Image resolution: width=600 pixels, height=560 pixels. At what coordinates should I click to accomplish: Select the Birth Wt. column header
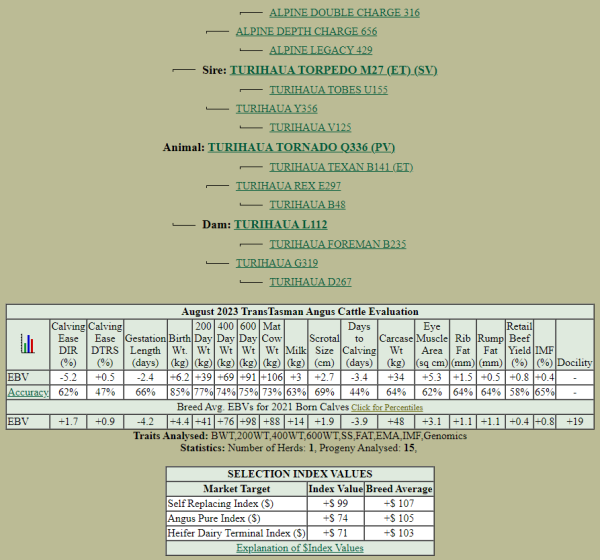[179, 344]
